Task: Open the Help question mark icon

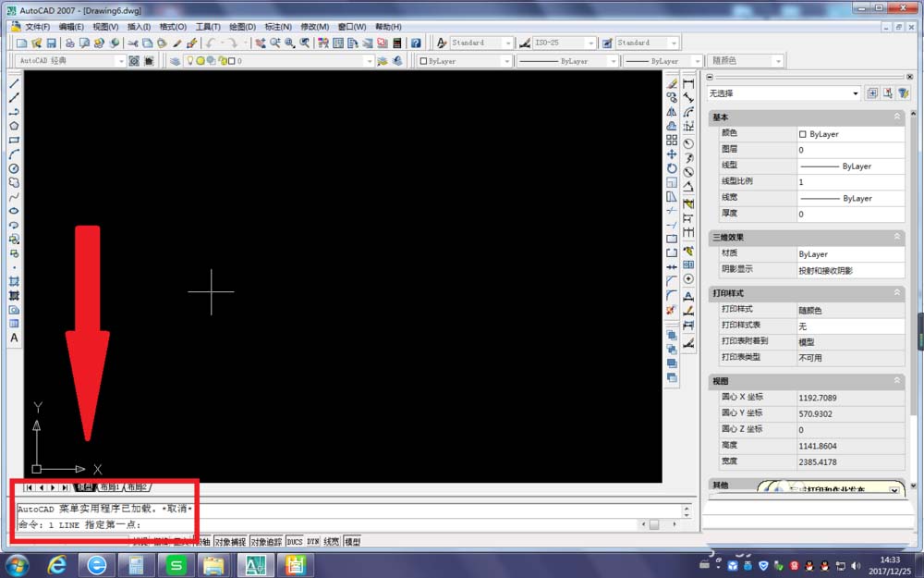Action: click(x=416, y=43)
